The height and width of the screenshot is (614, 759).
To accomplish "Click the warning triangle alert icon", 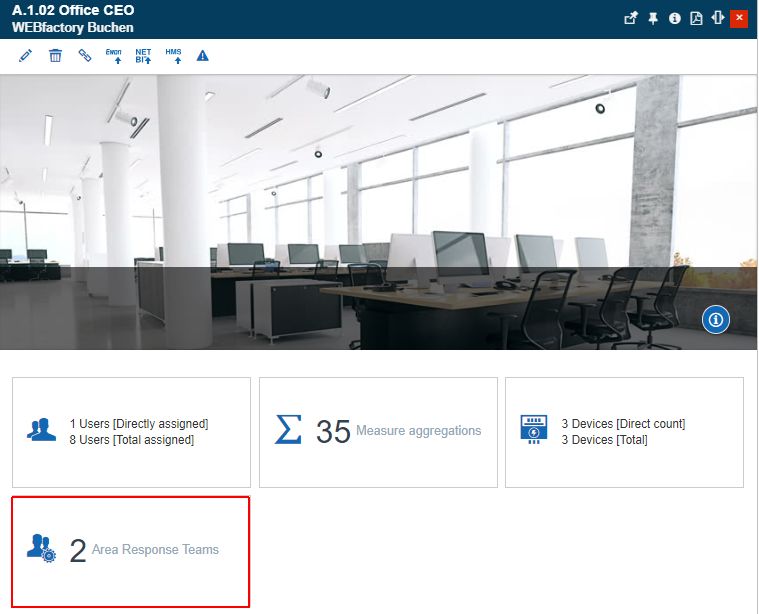I will click(x=203, y=56).
